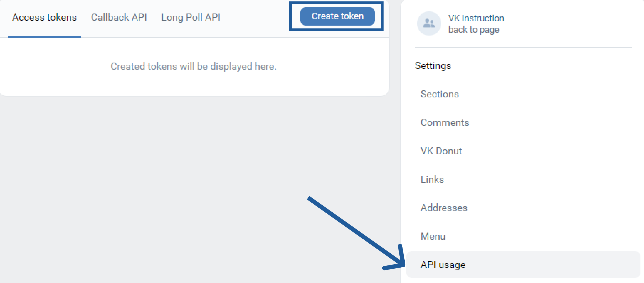The width and height of the screenshot is (644, 283).
Task: Switch to the Callback API tab
Action: point(119,17)
